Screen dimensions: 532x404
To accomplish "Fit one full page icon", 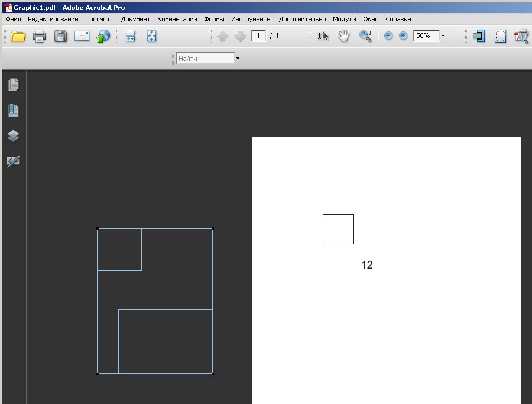I will pyautogui.click(x=152, y=36).
